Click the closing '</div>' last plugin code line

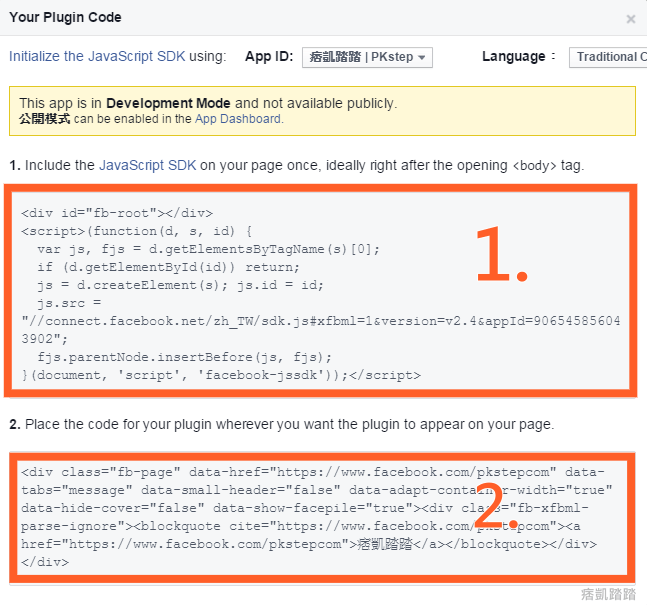(45, 562)
